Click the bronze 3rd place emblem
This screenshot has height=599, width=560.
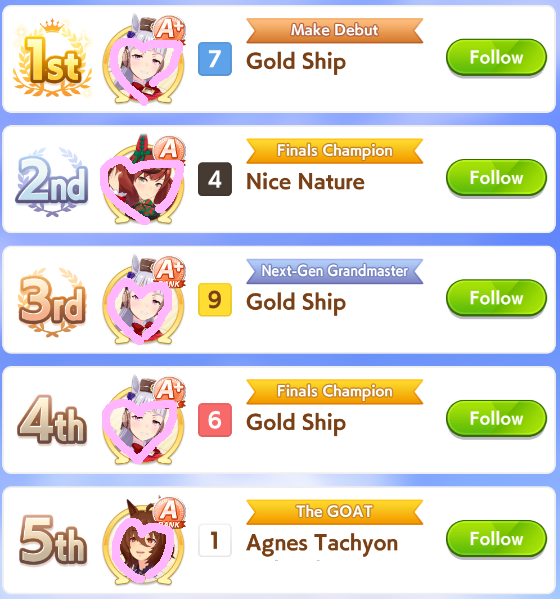point(52,302)
